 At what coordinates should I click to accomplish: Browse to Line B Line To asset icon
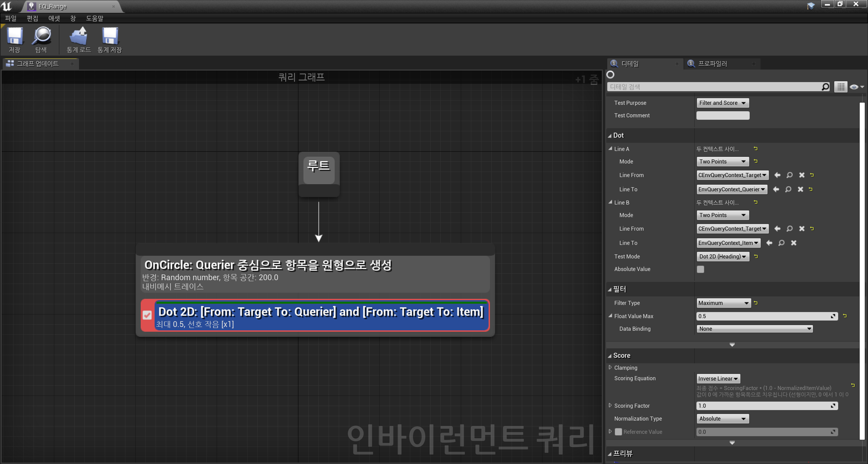[x=782, y=243]
